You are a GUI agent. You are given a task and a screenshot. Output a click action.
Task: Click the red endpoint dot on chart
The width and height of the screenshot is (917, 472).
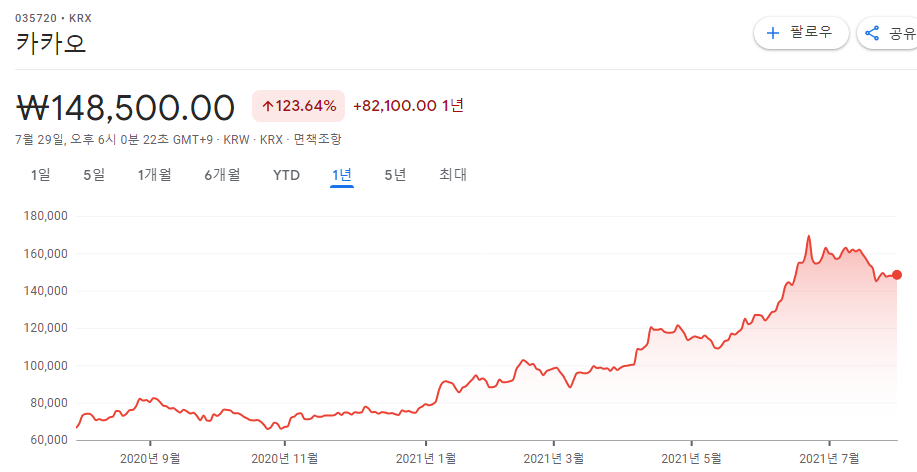pos(897,275)
